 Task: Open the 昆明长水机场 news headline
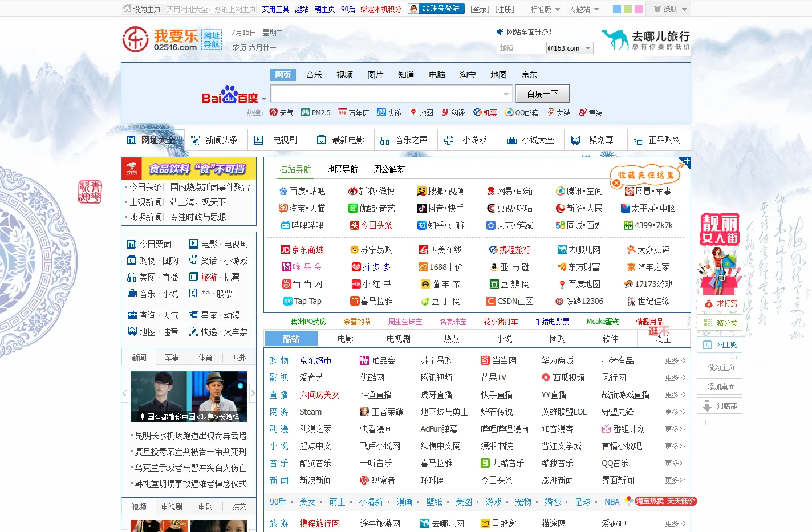tap(190, 436)
